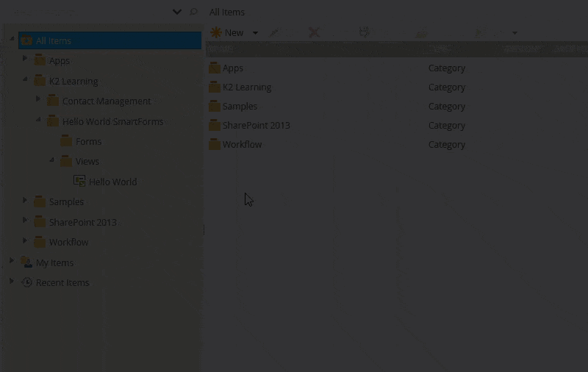Click the search magnifier icon in tree header
This screenshot has height=372, width=588.
click(x=194, y=12)
